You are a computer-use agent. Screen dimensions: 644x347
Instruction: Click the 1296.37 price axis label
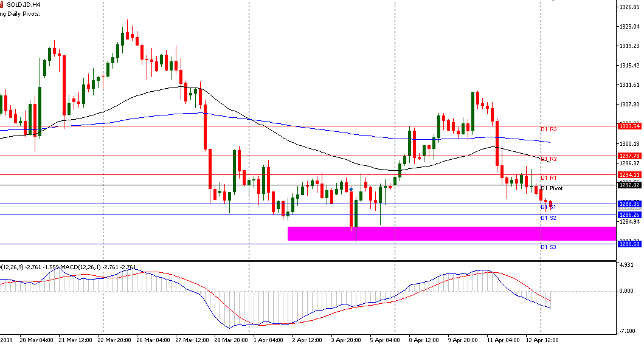pyautogui.click(x=629, y=163)
